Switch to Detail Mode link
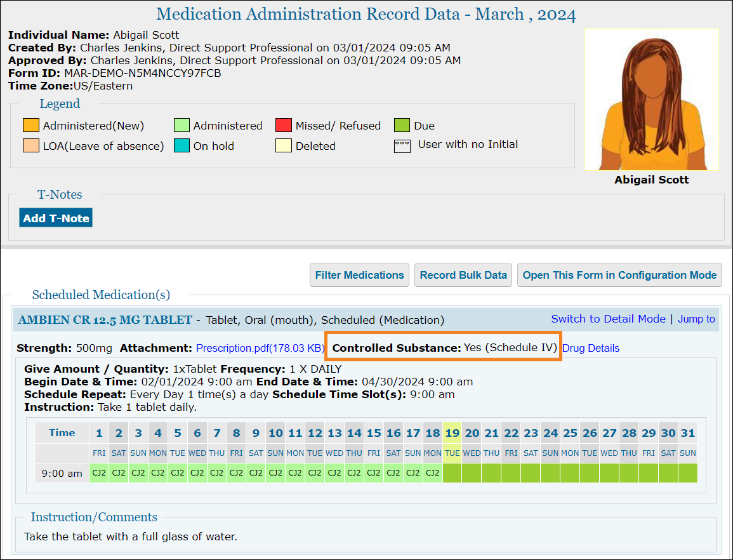The height and width of the screenshot is (560, 733). click(x=608, y=319)
